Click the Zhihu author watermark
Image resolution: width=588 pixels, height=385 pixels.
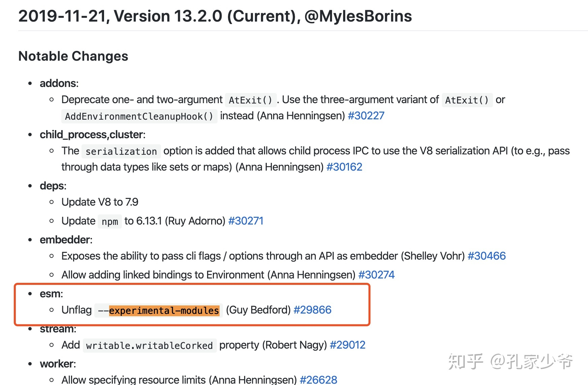[x=510, y=362]
